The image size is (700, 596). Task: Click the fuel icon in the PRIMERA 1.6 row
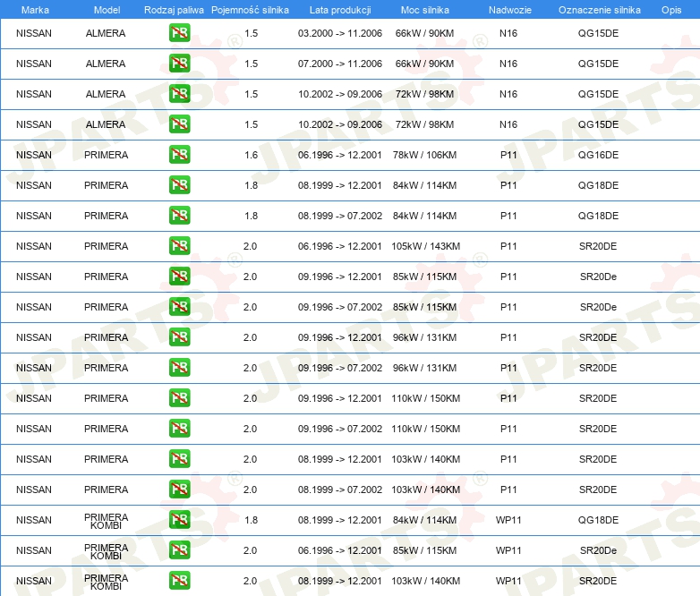(x=179, y=155)
